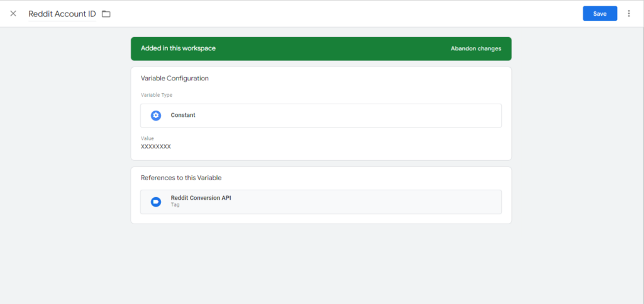Image resolution: width=644 pixels, height=304 pixels.
Task: Click the References to this Variable heading
Action: click(180, 178)
